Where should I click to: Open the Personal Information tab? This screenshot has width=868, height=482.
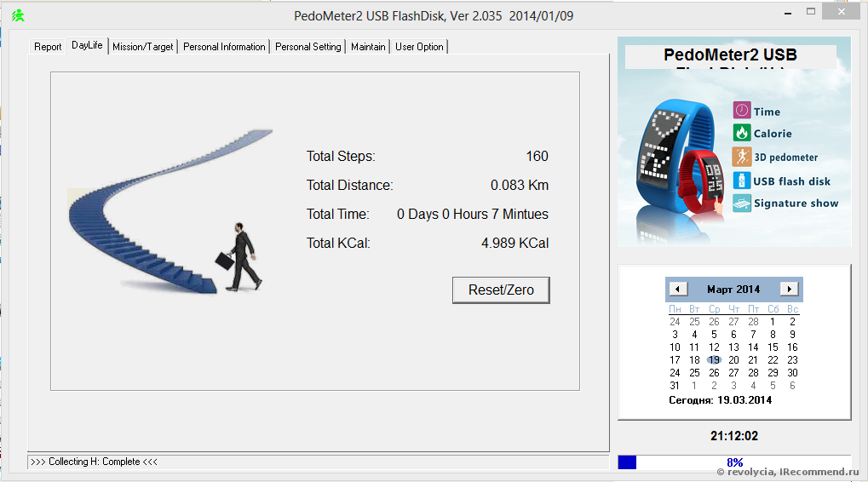click(x=224, y=47)
